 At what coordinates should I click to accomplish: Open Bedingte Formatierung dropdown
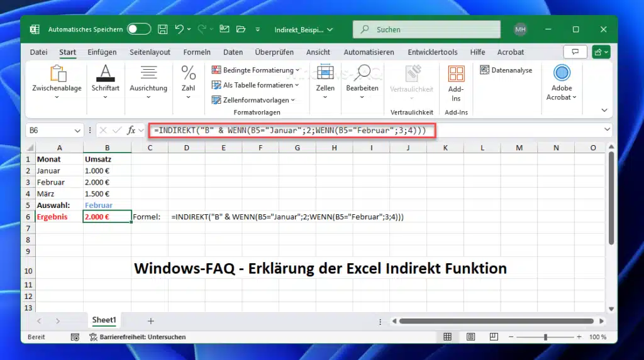pyautogui.click(x=255, y=70)
